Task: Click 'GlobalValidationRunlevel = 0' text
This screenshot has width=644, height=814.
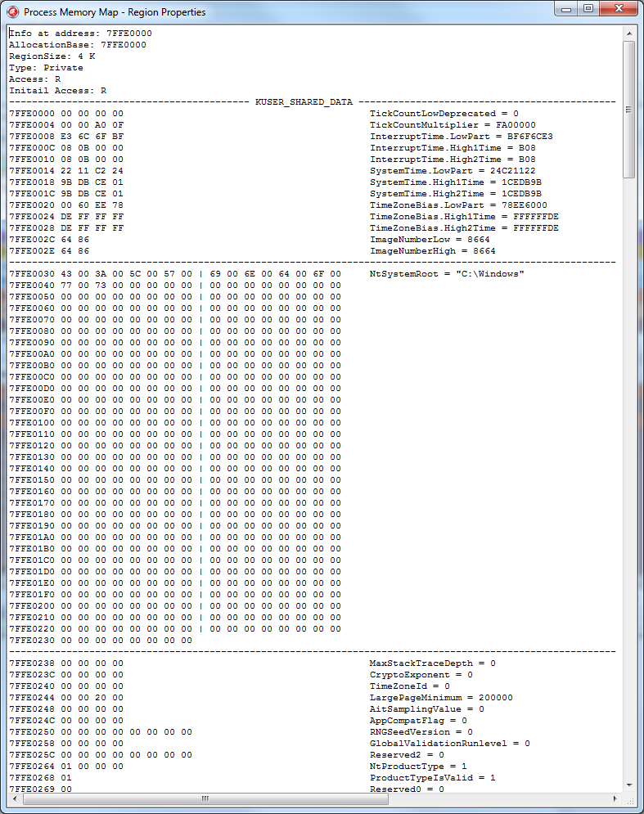Action: (x=450, y=743)
